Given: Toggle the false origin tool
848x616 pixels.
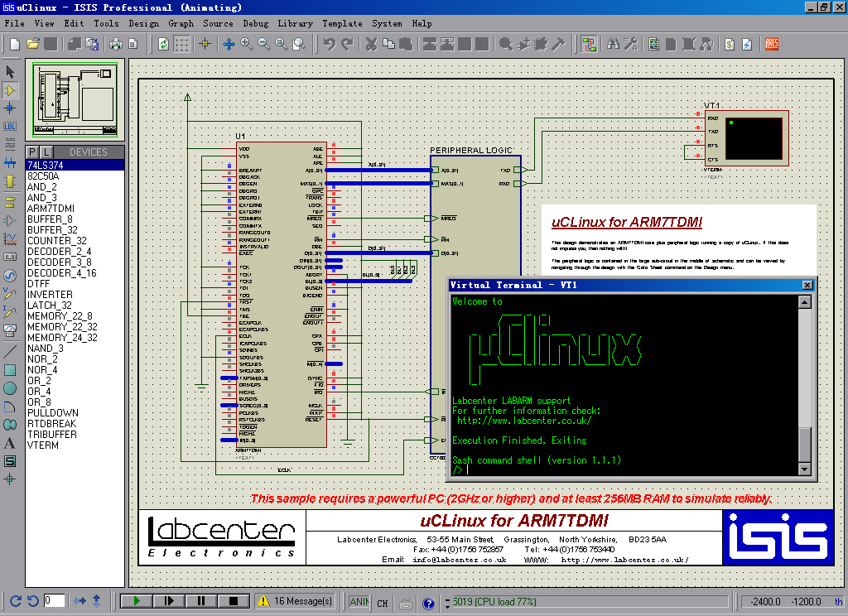Looking at the screenshot, I should click(205, 45).
